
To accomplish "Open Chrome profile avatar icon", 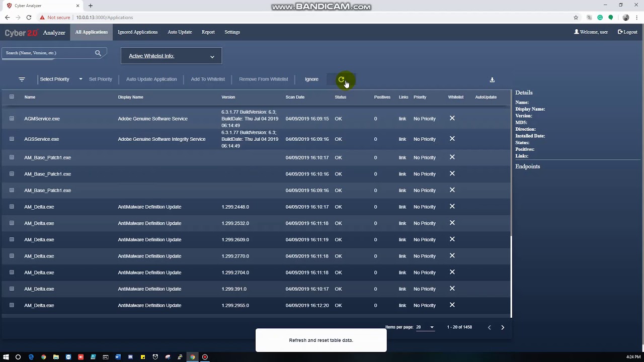I will click(x=625, y=17).
